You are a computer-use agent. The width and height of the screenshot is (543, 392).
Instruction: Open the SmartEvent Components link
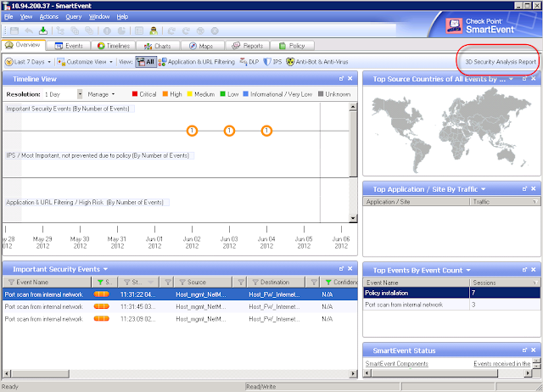[396, 364]
